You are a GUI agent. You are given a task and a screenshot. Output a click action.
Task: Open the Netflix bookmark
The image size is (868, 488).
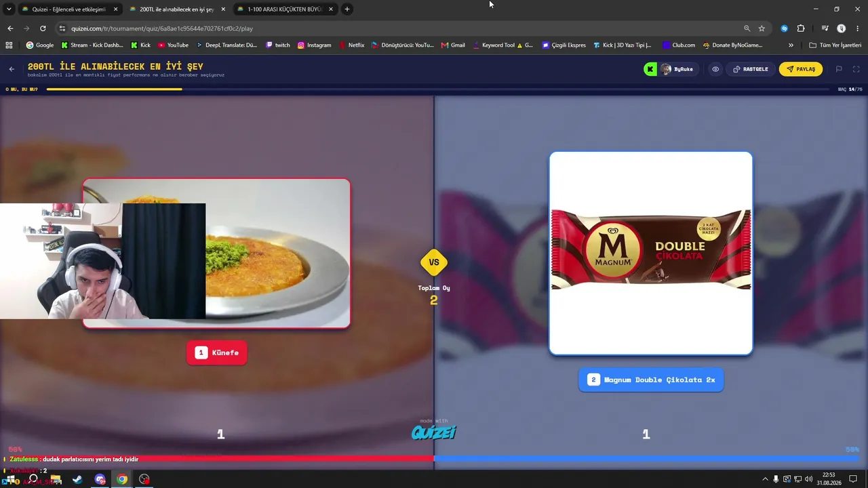[x=351, y=45]
